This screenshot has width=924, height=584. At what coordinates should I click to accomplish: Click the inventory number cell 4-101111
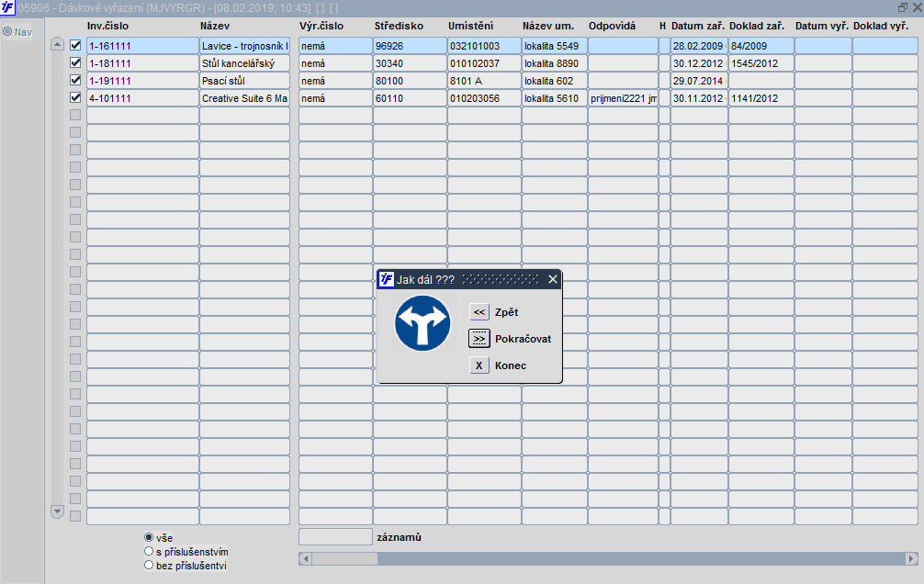point(142,98)
